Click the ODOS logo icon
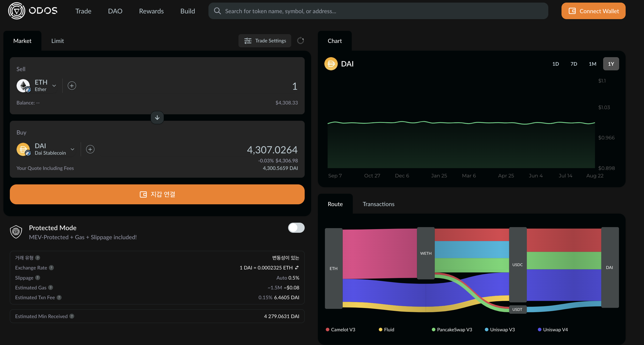The image size is (644, 345). [17, 11]
